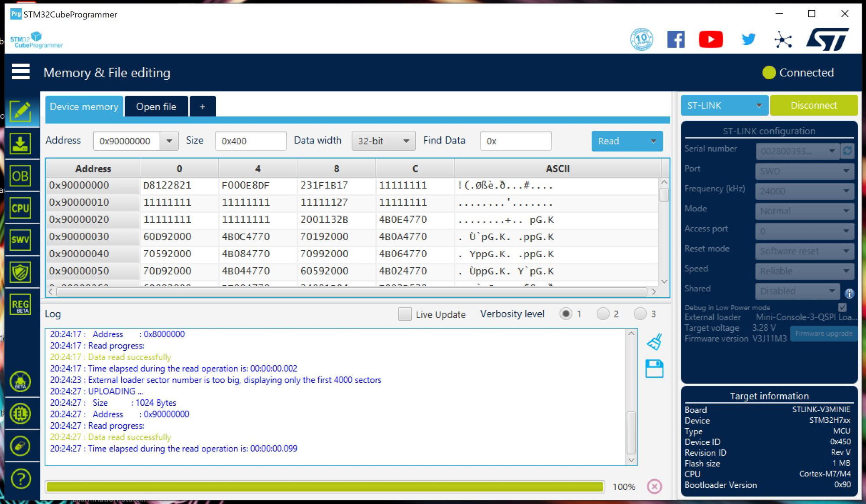Open the EL external loaders icon
Screen dimensions: 866x504
point(20,414)
